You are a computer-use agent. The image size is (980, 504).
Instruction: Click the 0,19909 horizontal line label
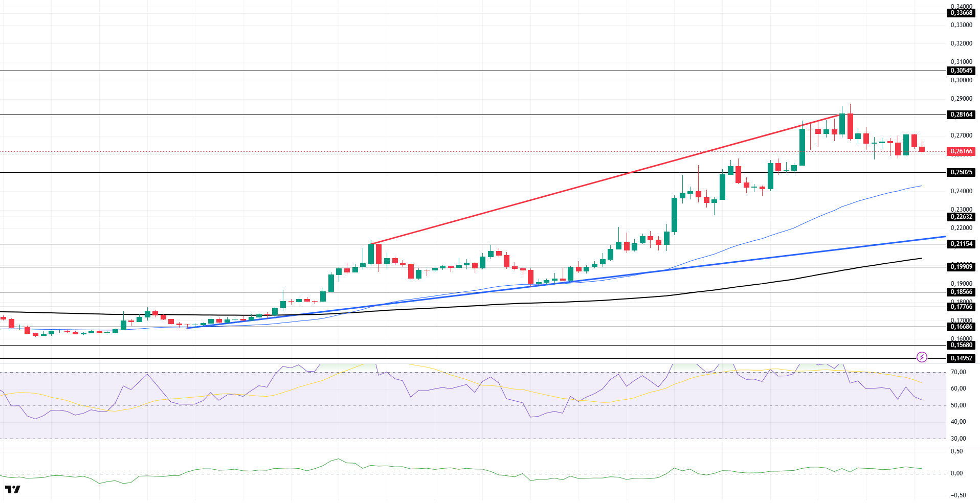click(x=962, y=267)
